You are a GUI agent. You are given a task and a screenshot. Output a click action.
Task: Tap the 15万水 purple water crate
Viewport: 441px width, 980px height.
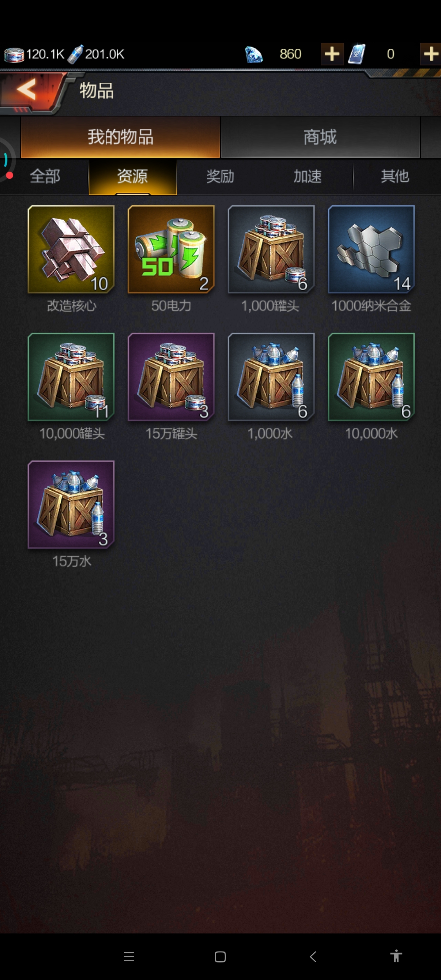[x=71, y=504]
